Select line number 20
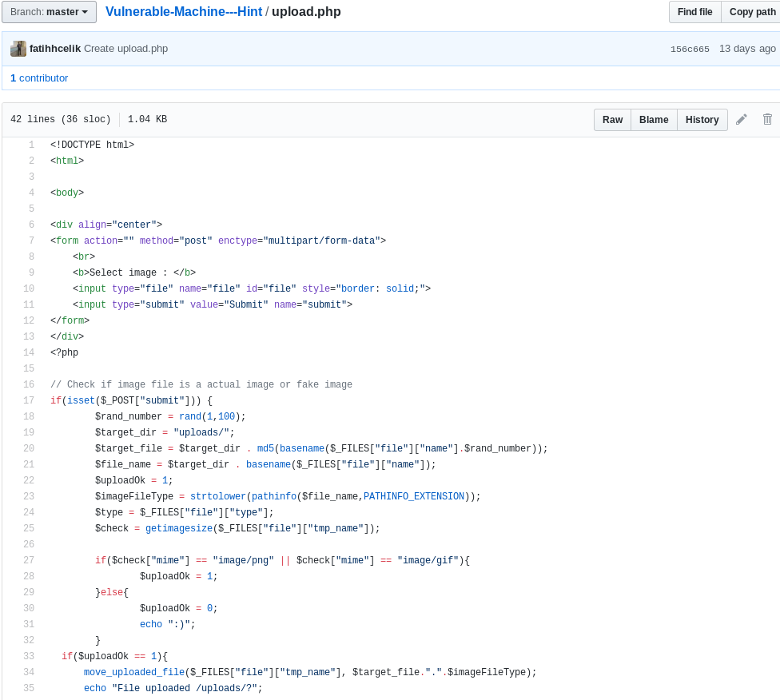 29,448
